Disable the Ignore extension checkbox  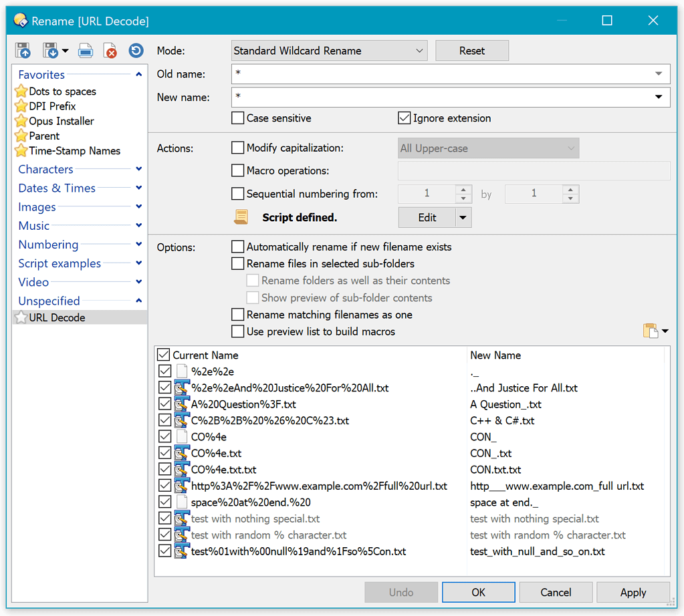tap(404, 118)
